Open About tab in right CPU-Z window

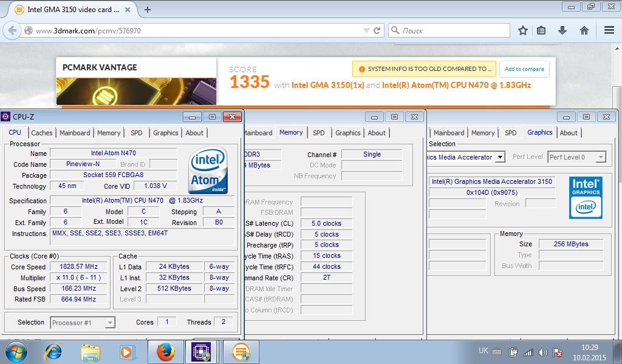569,133
